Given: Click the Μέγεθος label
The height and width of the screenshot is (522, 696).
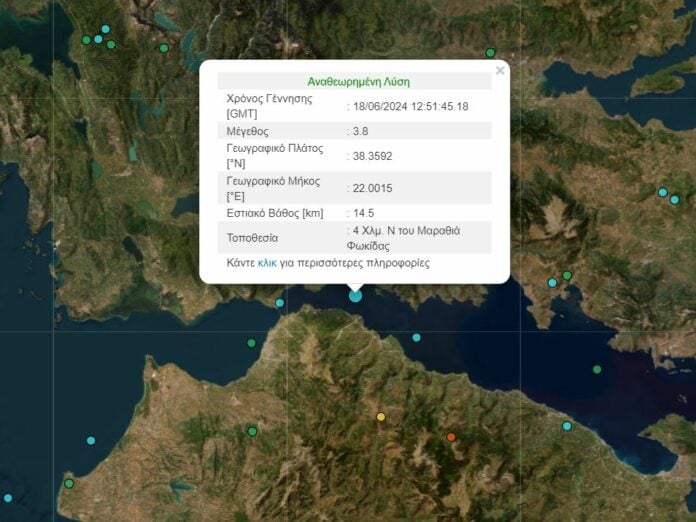Looking at the screenshot, I should 248,131.
